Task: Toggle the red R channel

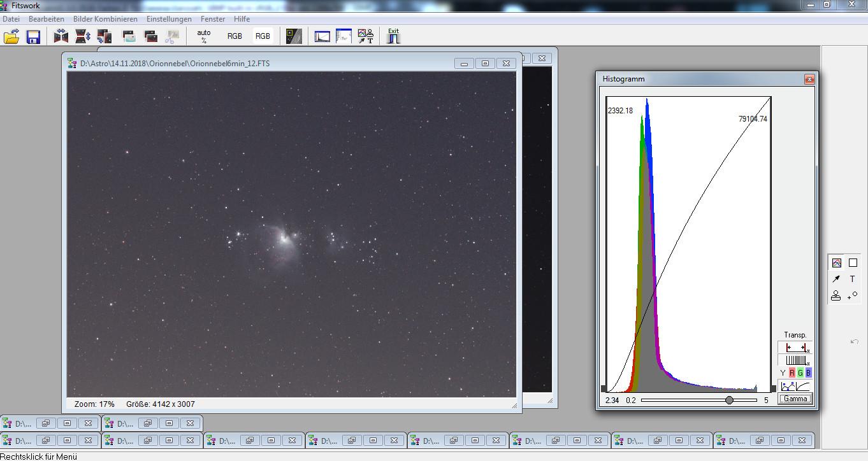Action: coord(792,373)
